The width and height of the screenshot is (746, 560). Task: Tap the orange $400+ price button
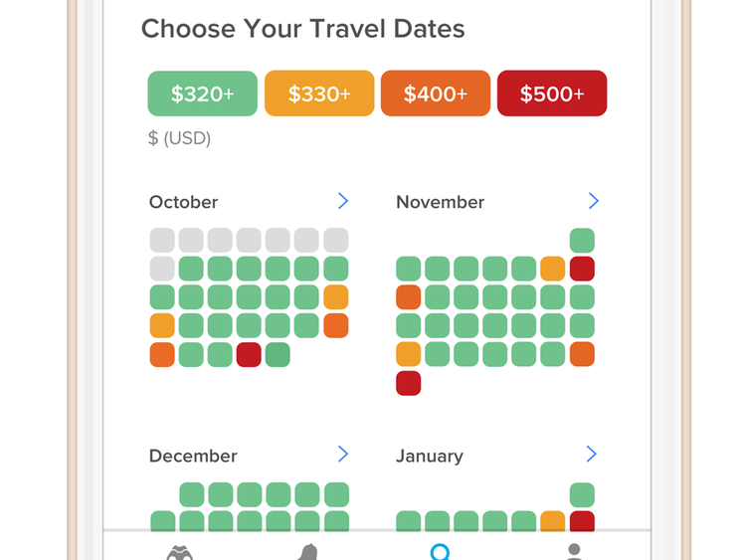(x=436, y=93)
